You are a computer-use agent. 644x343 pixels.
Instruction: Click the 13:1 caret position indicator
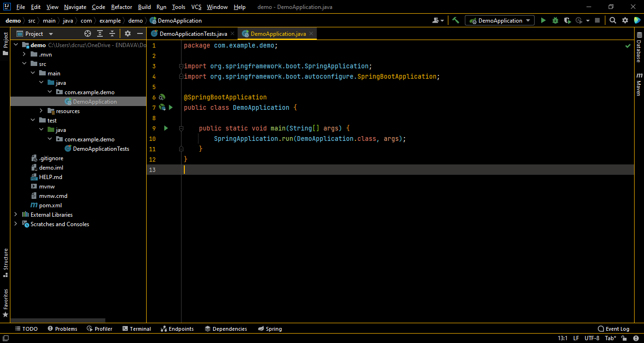click(562, 338)
